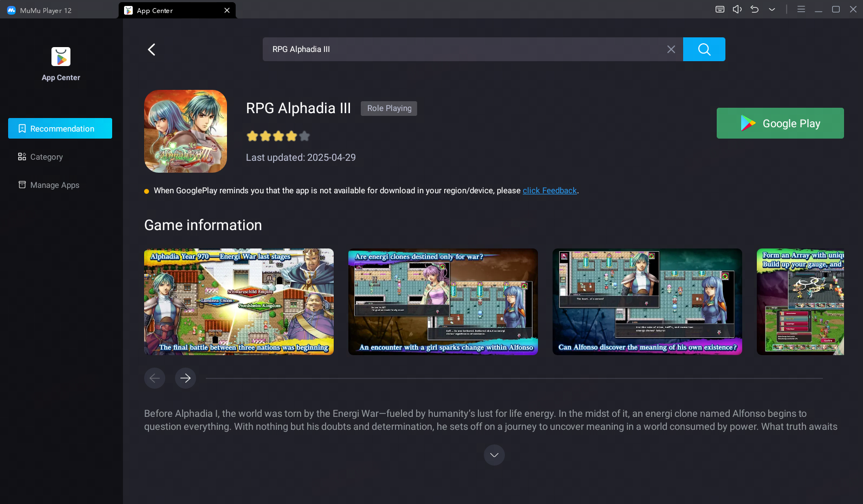Open the energi clones destined for war screenshot
The height and width of the screenshot is (504, 863).
point(443,302)
